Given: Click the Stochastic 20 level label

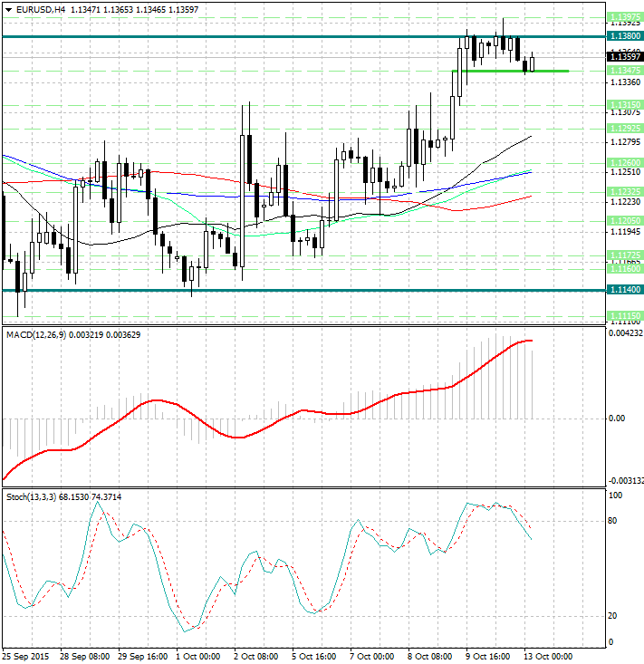Looking at the screenshot, I should [x=614, y=616].
